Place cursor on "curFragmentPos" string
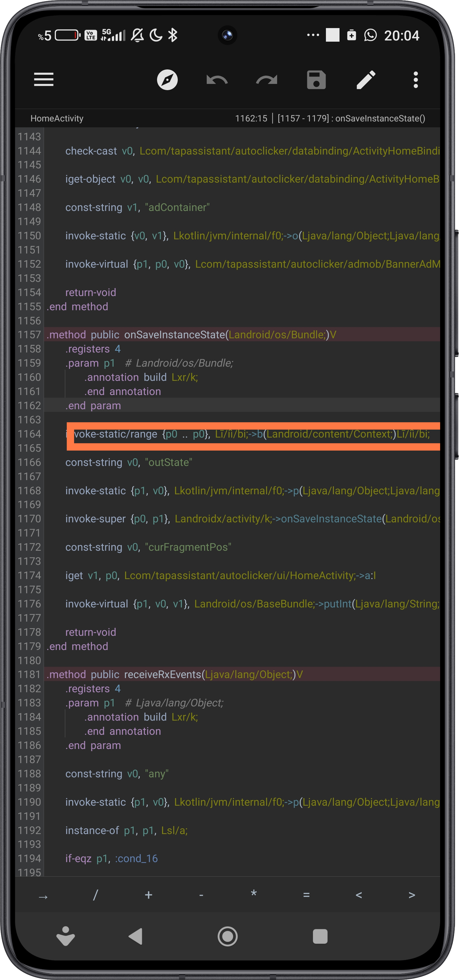This screenshot has height=980, width=459. point(188,547)
